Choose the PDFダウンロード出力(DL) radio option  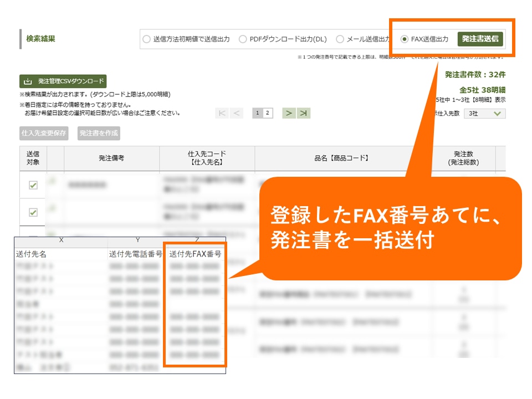(243, 39)
